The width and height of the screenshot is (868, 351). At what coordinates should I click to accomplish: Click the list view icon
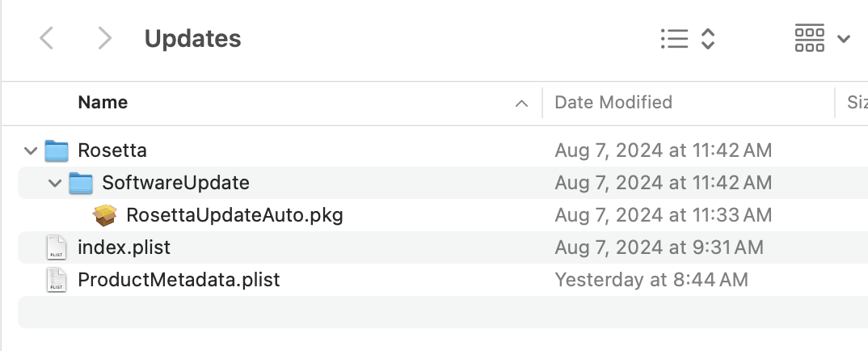coord(673,38)
